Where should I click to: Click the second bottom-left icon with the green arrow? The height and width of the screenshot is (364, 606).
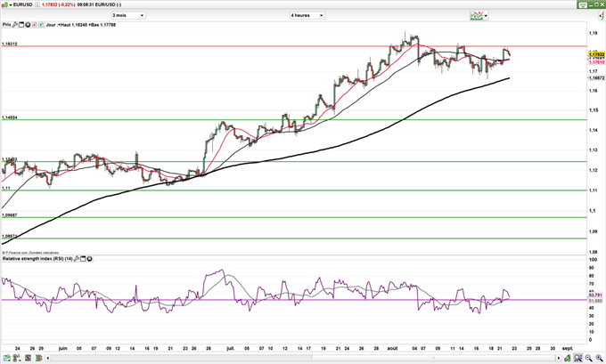(17, 358)
